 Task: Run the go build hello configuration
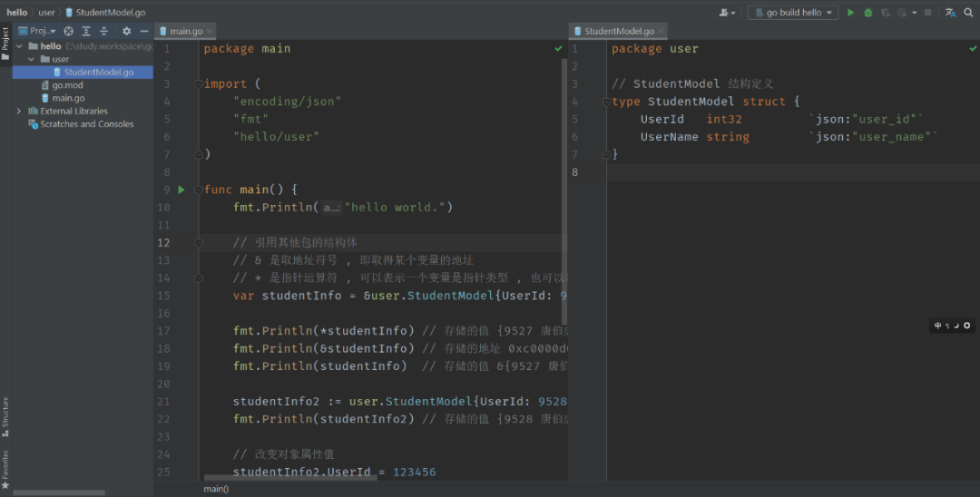[850, 13]
